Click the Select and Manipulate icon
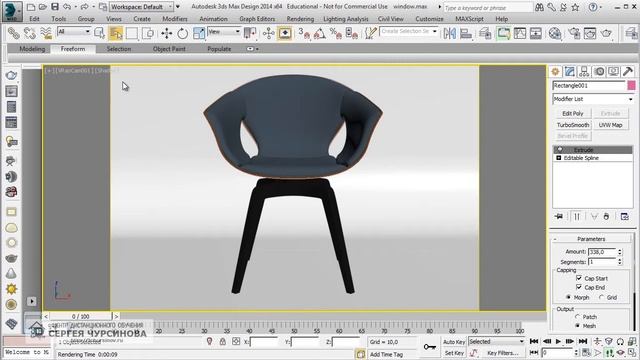 point(269,33)
